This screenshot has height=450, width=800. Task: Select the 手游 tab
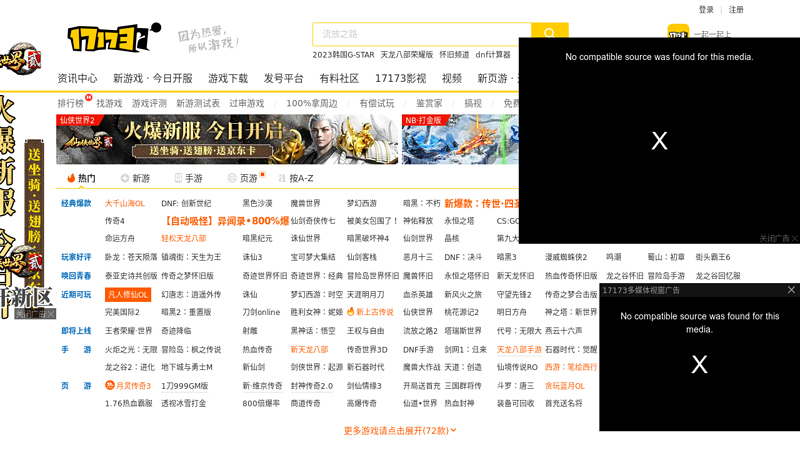coord(188,178)
